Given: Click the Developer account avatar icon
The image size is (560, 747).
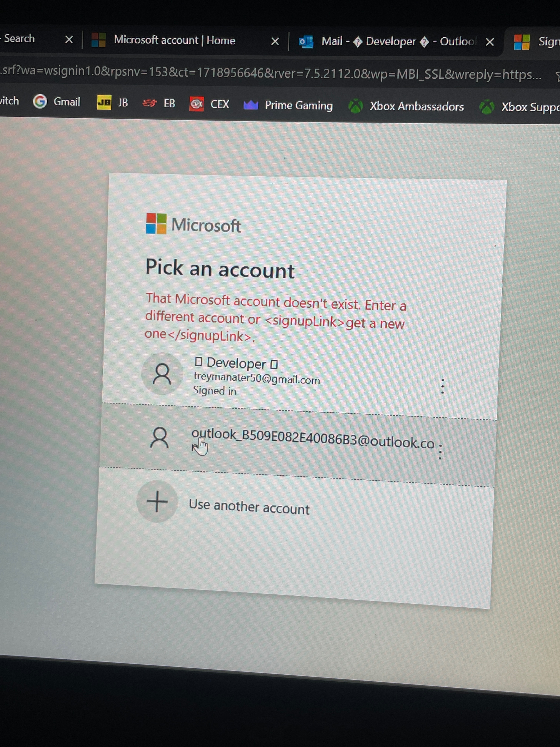Looking at the screenshot, I should 162,374.
